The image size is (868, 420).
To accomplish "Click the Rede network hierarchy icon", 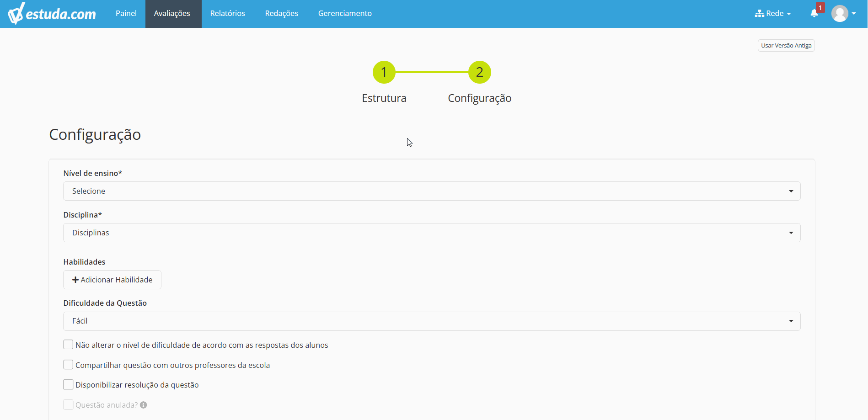I will coord(759,13).
